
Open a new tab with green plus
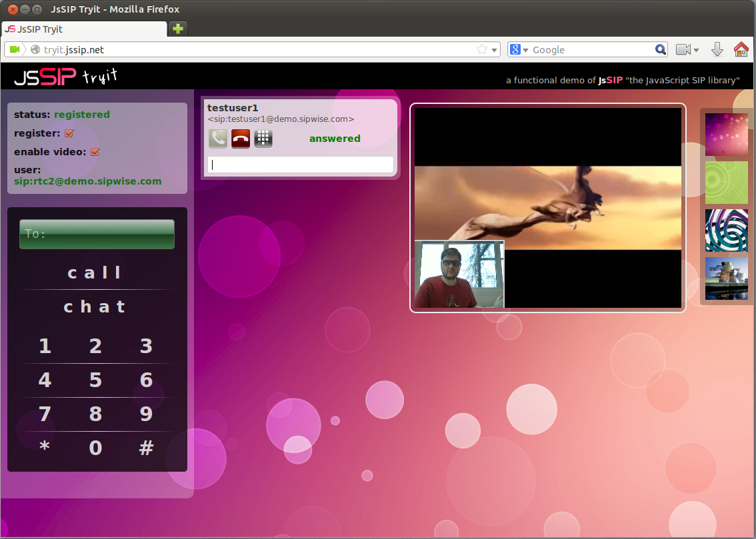(x=178, y=29)
